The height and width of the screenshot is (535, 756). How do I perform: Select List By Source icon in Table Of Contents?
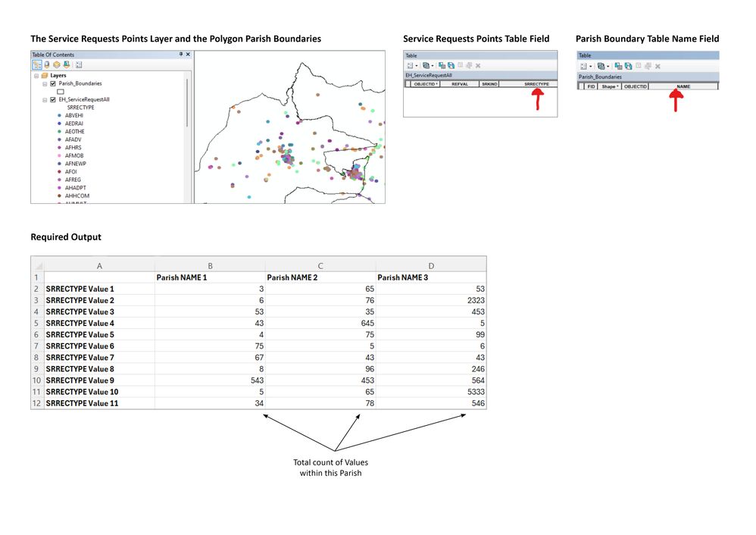pyautogui.click(x=47, y=64)
